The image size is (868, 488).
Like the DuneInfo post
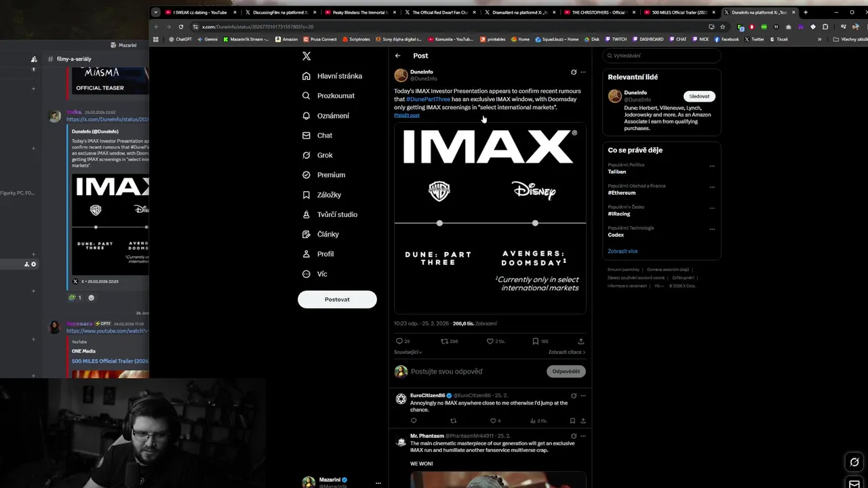(x=495, y=341)
